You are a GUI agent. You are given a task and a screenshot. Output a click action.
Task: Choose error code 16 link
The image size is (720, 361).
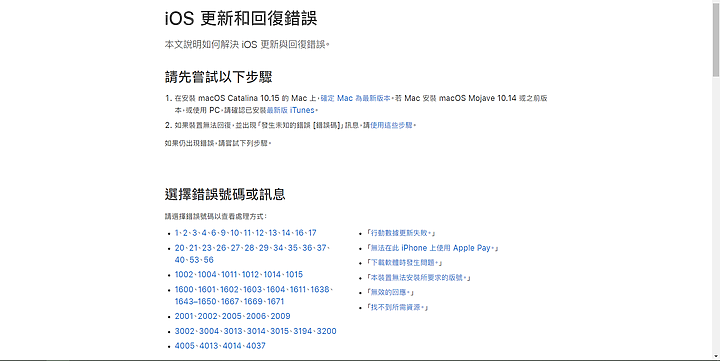tap(299, 233)
